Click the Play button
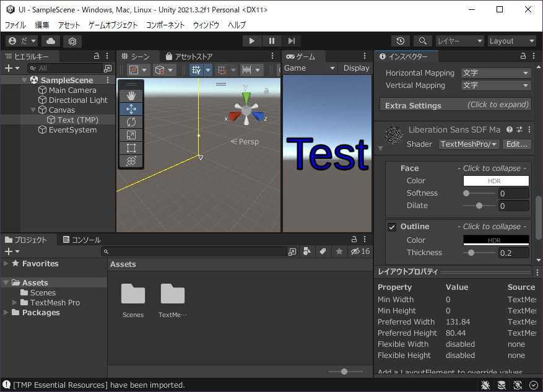Image resolution: width=543 pixels, height=392 pixels. pyautogui.click(x=252, y=41)
